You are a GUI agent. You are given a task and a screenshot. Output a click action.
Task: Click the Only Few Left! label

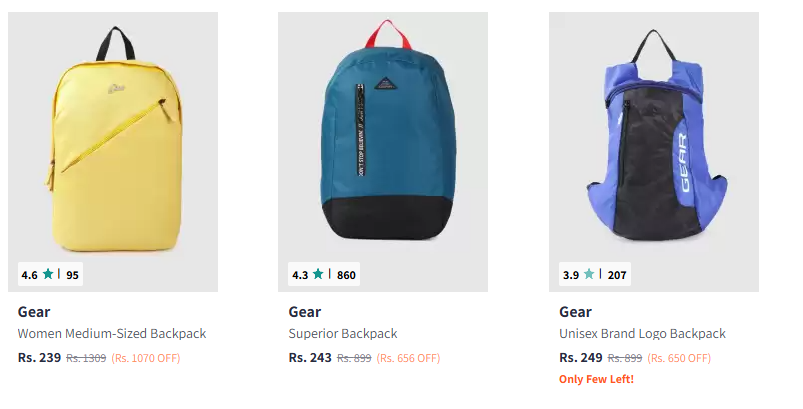coord(597,379)
